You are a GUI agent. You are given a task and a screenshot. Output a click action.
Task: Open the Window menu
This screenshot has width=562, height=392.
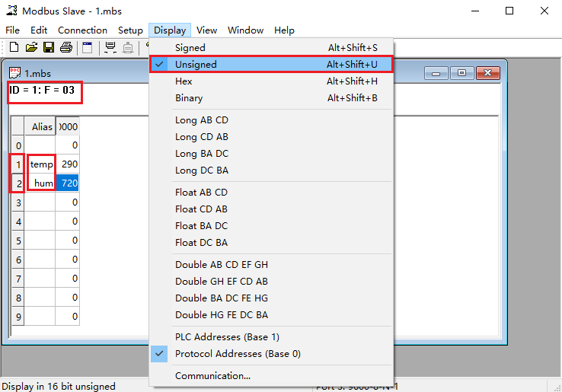point(245,30)
